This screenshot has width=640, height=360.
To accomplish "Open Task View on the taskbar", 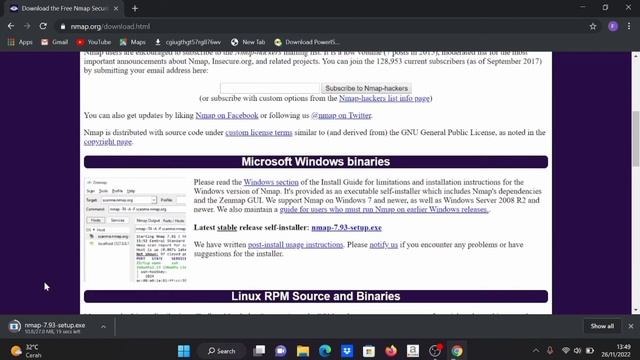I will pyautogui.click(x=259, y=351).
